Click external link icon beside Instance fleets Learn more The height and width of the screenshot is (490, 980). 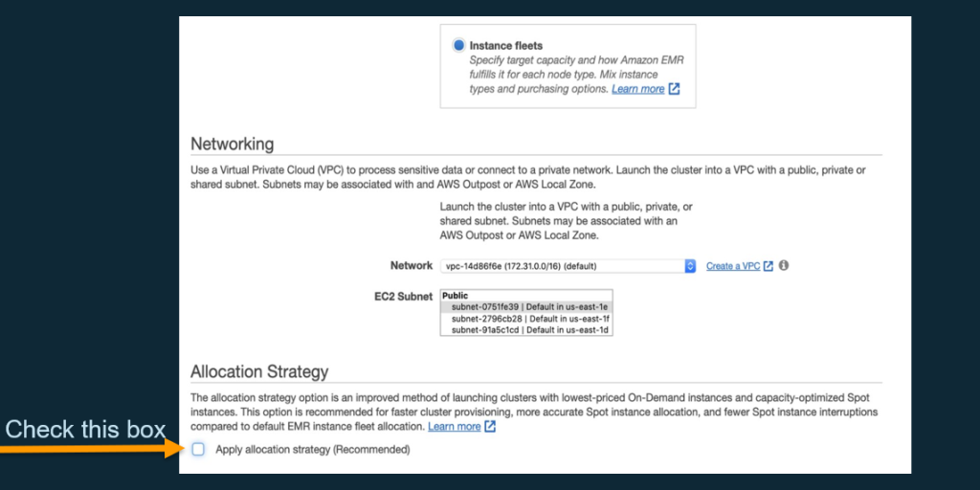pos(674,89)
